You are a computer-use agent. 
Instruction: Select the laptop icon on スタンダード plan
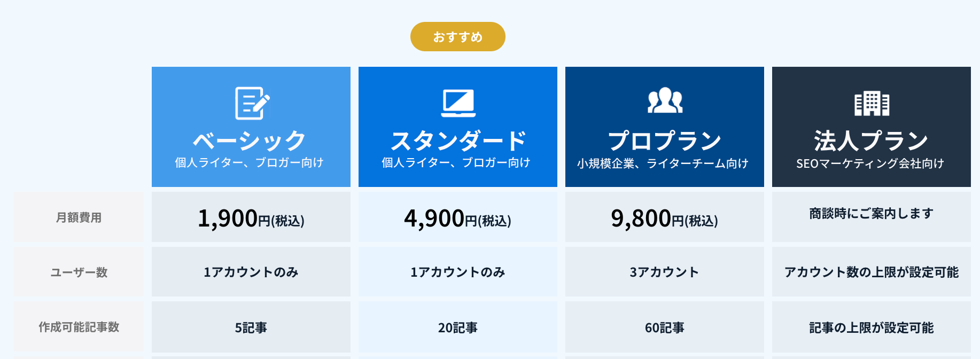point(458,102)
